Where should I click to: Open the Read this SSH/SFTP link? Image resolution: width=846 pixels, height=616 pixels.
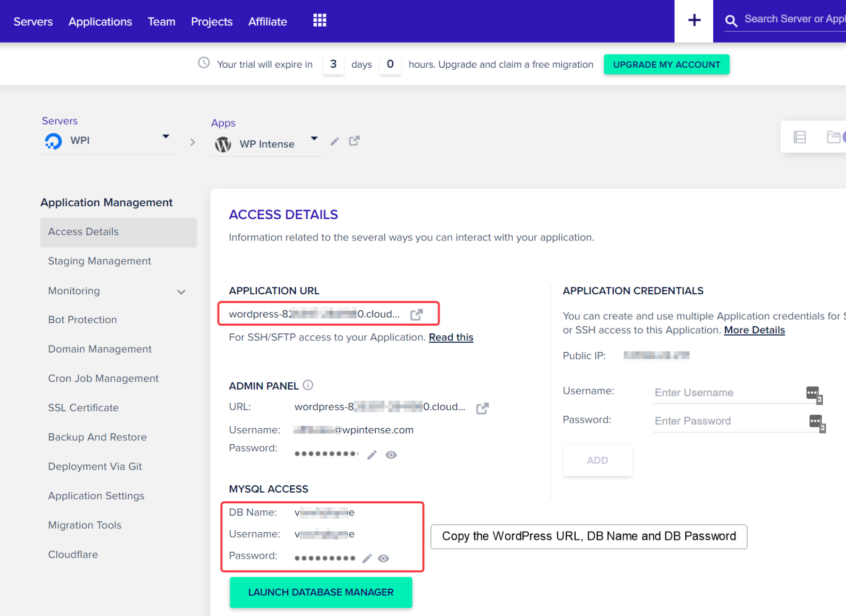(x=451, y=337)
